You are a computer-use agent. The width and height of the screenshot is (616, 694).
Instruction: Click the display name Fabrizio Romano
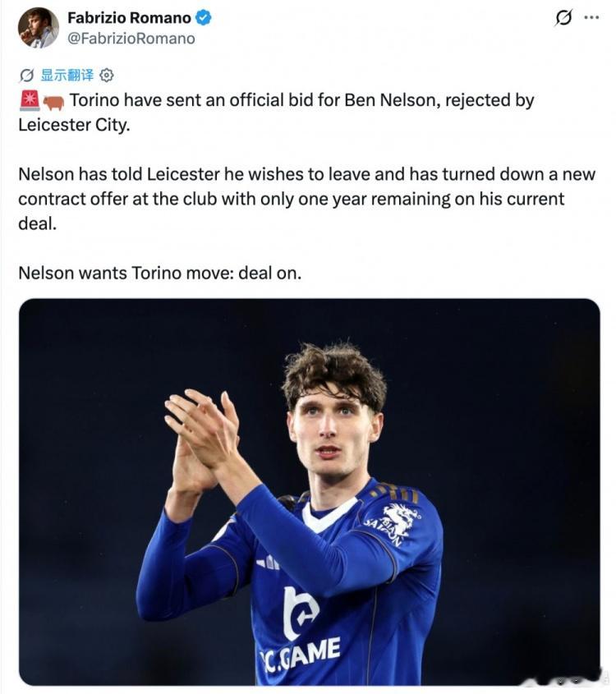[129, 18]
